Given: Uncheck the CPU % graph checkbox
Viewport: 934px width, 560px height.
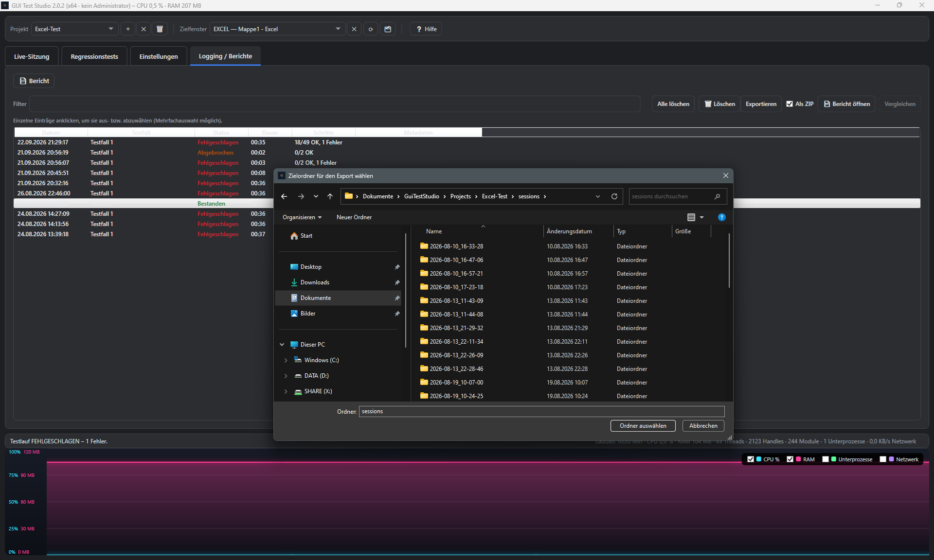Looking at the screenshot, I should (751, 459).
